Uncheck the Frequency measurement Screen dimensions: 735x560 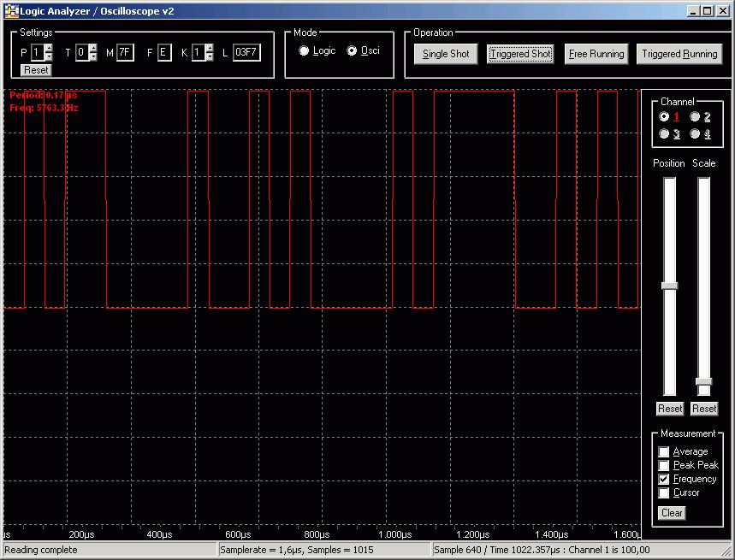pyautogui.click(x=664, y=480)
